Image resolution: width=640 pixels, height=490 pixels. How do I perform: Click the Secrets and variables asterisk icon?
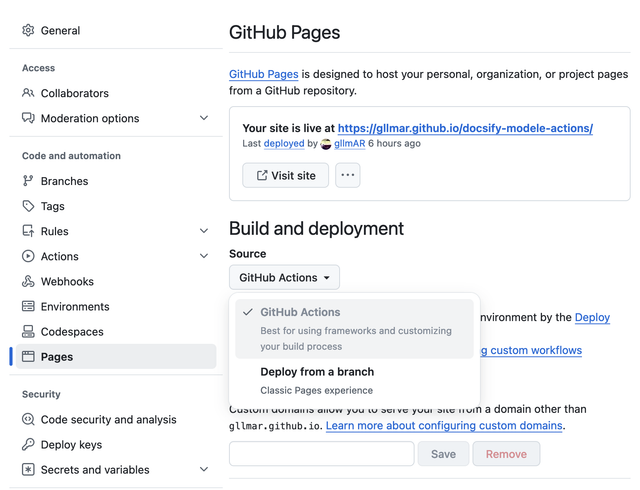point(28,470)
